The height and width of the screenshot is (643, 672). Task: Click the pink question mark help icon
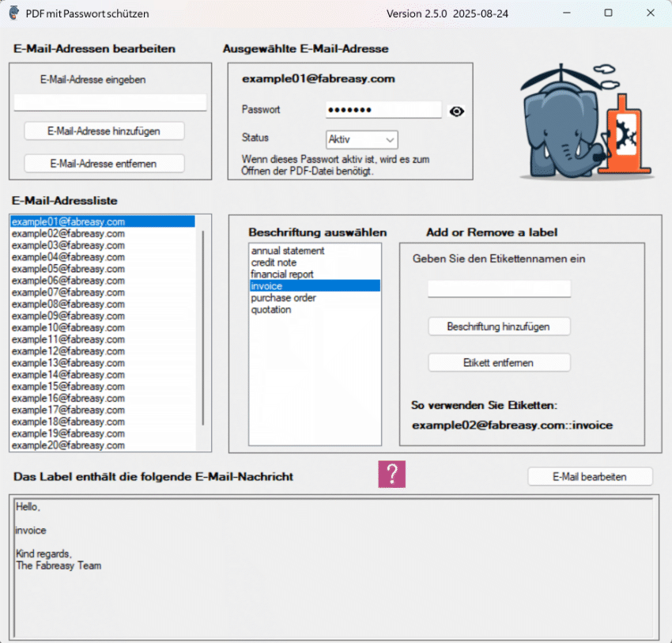(x=391, y=475)
